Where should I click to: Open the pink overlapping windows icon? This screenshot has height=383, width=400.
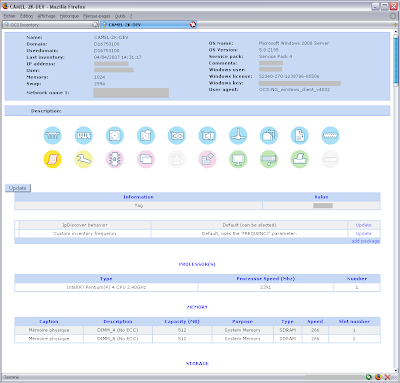(x=146, y=159)
